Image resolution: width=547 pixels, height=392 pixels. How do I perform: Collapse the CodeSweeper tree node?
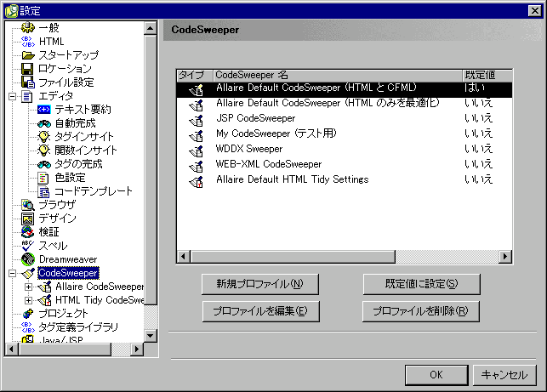pos(13,274)
